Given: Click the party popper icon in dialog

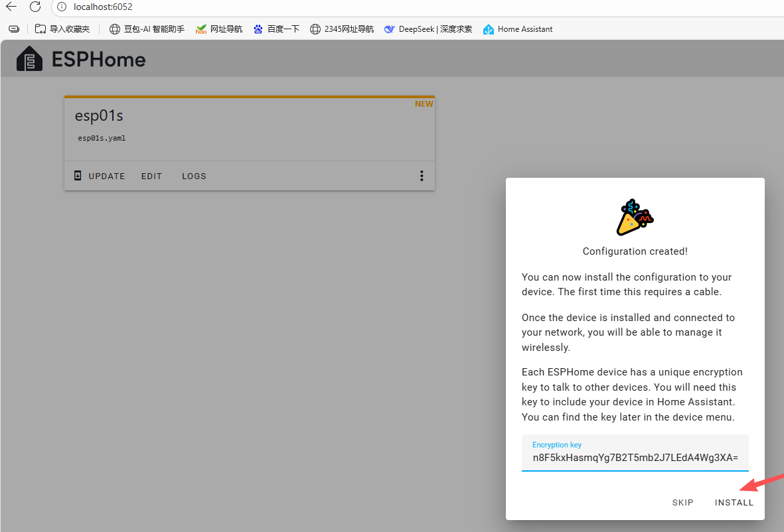Looking at the screenshot, I should click(635, 218).
